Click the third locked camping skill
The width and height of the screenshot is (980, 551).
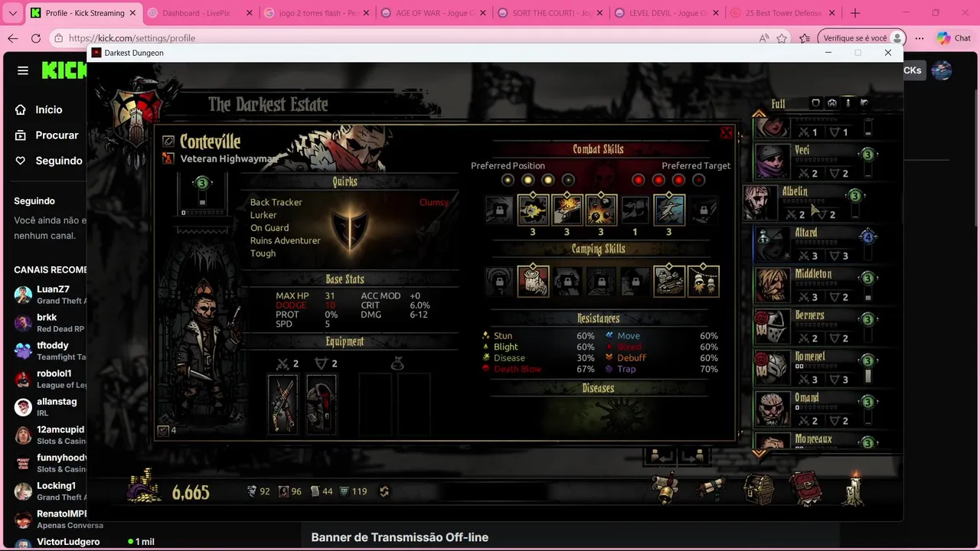pyautogui.click(x=600, y=281)
